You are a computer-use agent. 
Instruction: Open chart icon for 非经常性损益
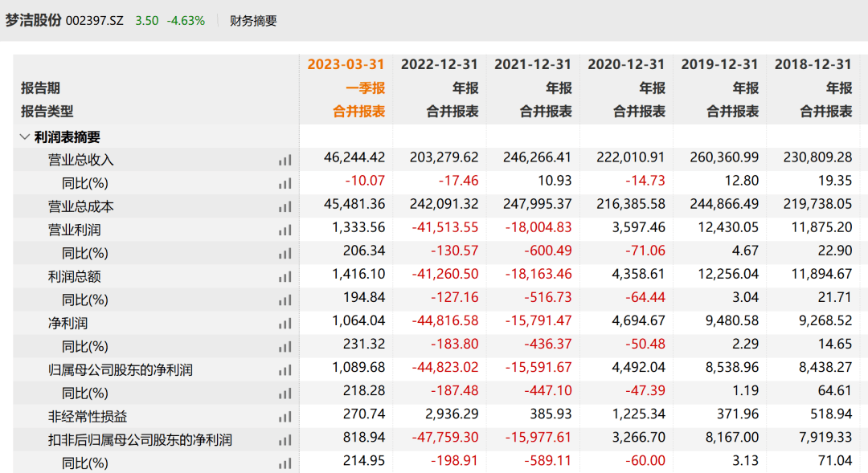click(x=285, y=417)
